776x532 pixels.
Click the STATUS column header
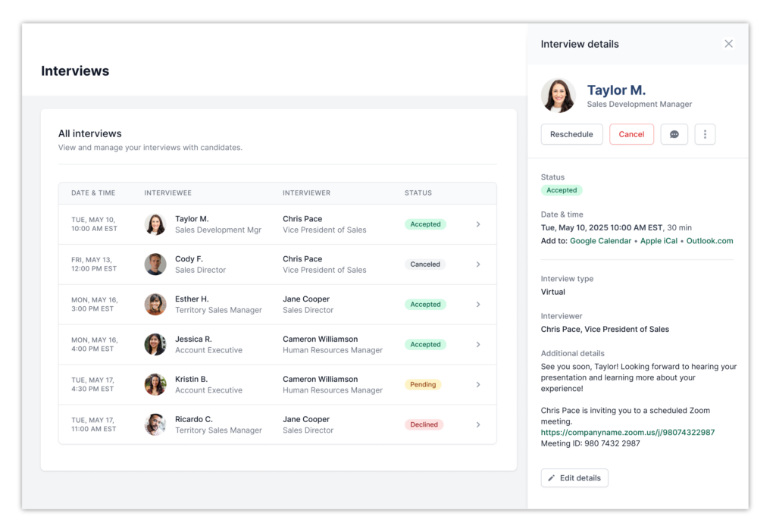tap(418, 192)
